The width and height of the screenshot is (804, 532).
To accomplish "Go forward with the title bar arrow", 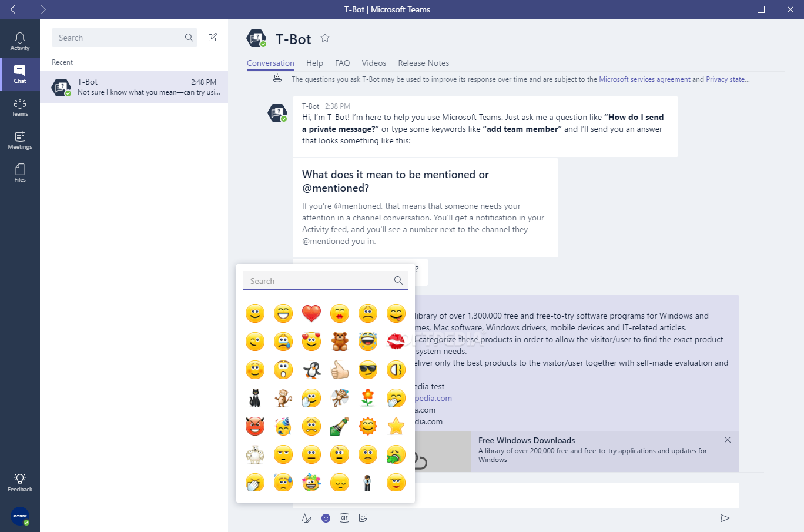I will [43, 9].
